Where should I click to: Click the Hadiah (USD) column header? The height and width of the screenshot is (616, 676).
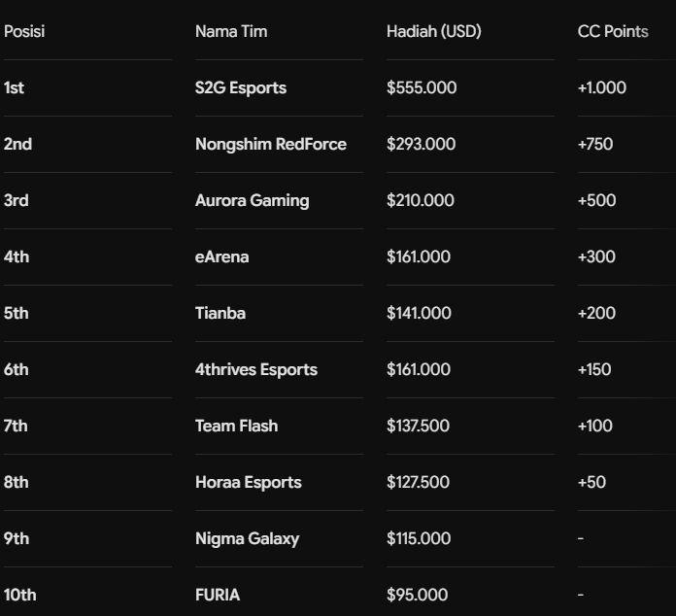coord(434,31)
